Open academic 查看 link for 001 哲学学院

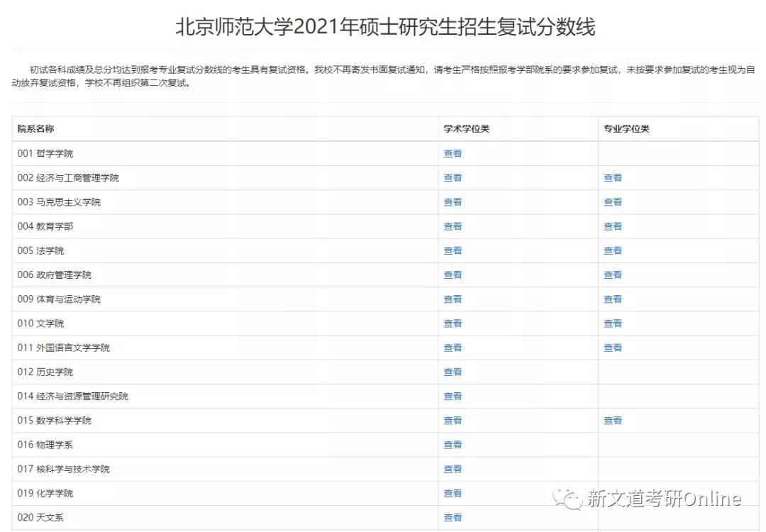[x=453, y=153]
